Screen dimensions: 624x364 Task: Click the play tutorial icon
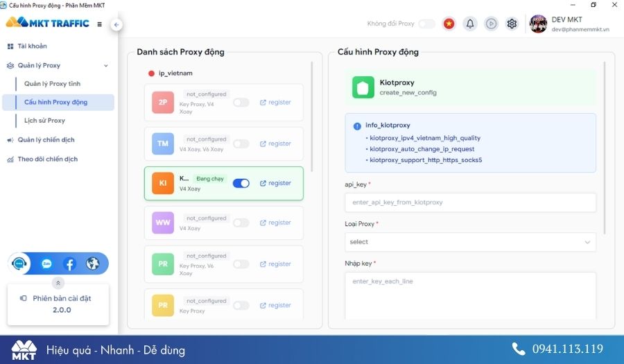click(x=491, y=24)
